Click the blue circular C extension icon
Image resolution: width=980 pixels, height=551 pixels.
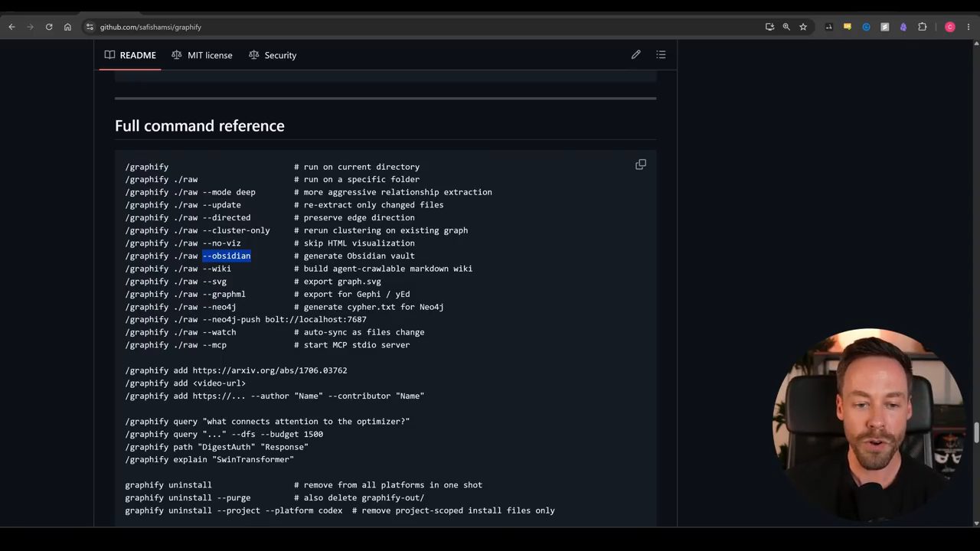click(x=866, y=27)
